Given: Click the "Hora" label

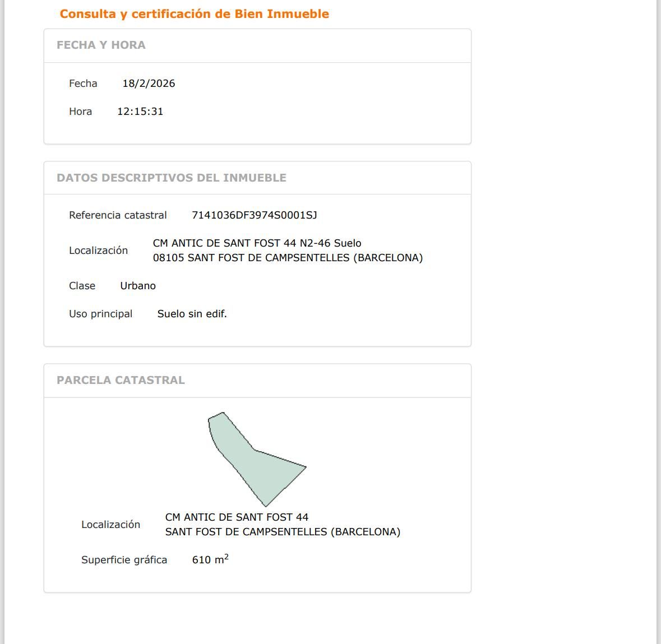Looking at the screenshot, I should (x=80, y=112).
